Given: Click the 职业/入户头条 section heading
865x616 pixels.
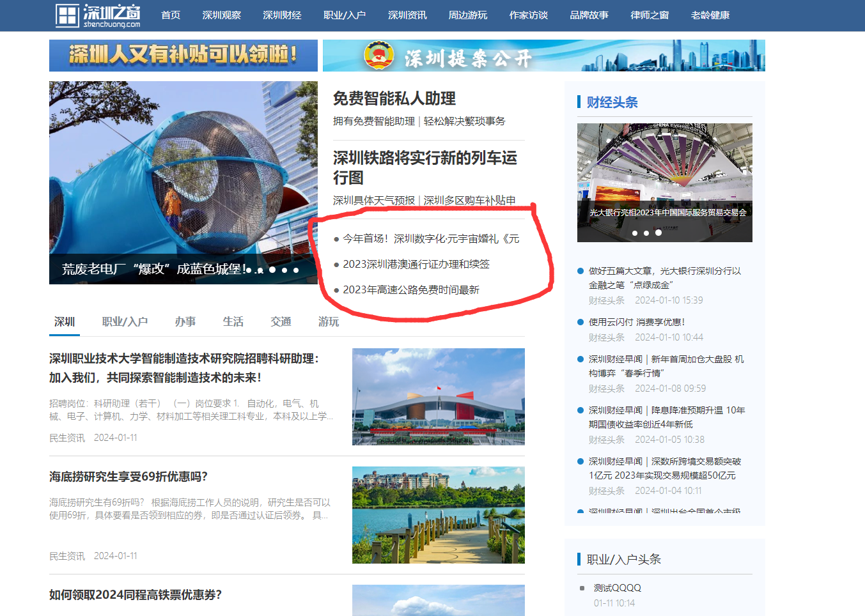Looking at the screenshot, I should click(624, 559).
